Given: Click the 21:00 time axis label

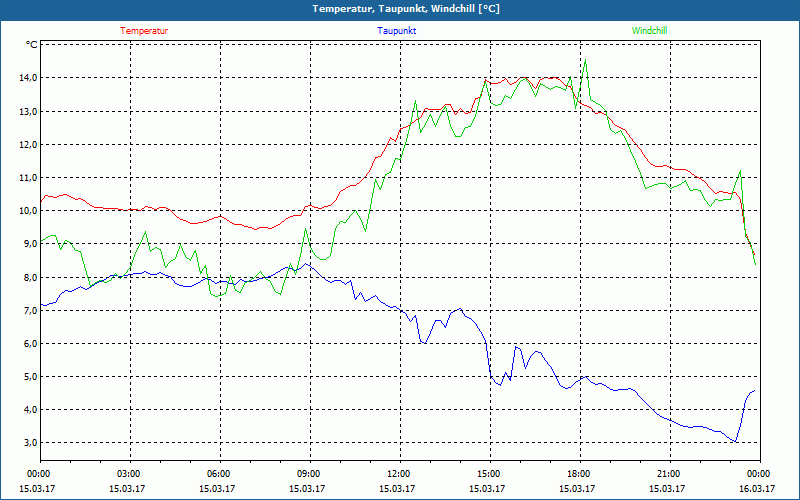Looking at the screenshot, I should [x=670, y=474].
